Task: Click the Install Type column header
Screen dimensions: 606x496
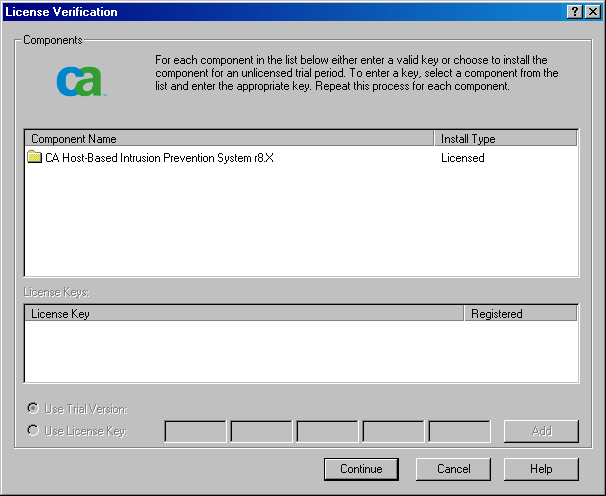Action: pyautogui.click(x=506, y=138)
